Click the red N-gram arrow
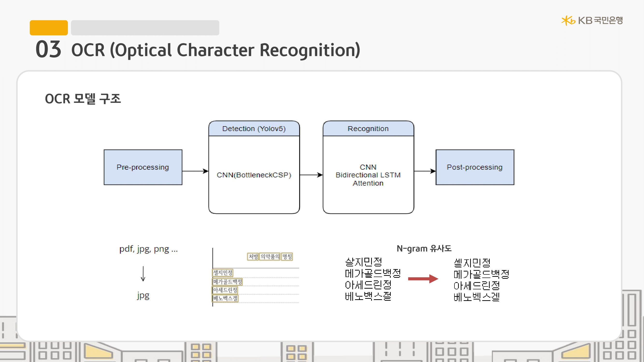 click(423, 278)
